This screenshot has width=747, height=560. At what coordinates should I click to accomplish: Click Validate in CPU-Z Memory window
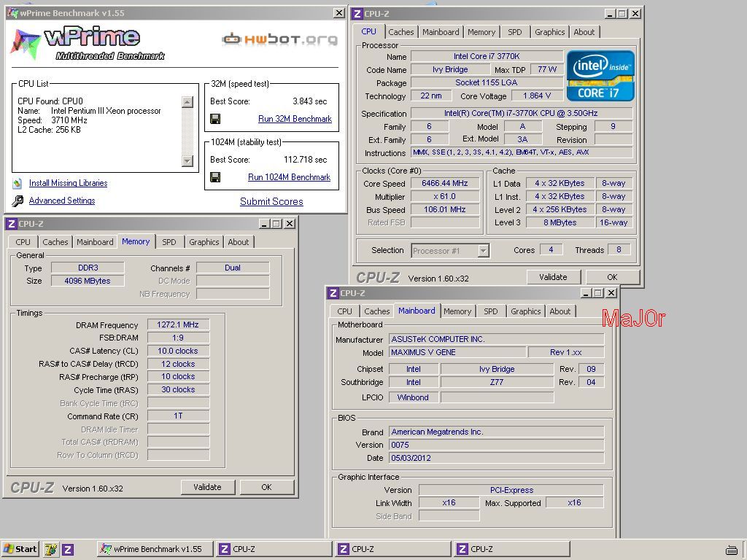(207, 487)
